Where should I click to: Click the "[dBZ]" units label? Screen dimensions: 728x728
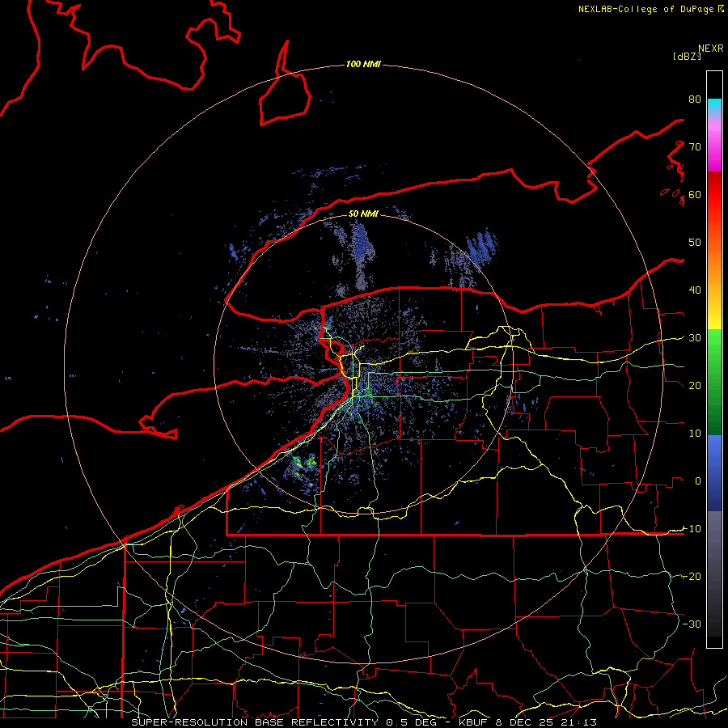point(687,56)
